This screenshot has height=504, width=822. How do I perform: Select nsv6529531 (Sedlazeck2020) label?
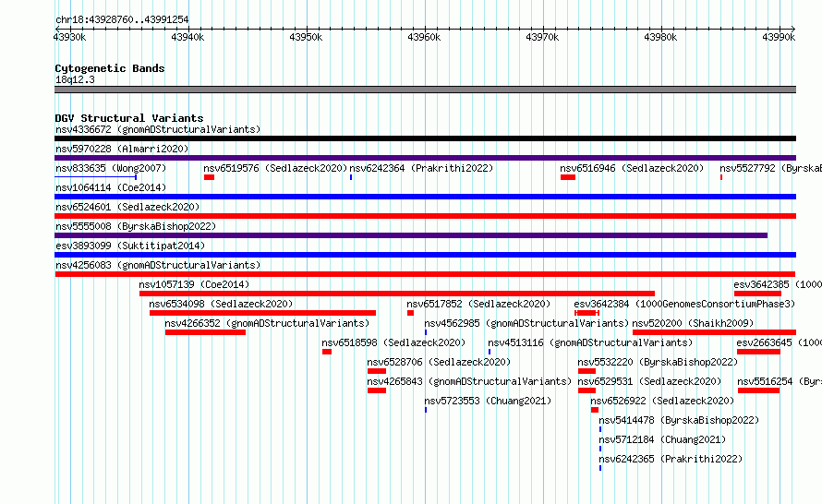(x=649, y=381)
